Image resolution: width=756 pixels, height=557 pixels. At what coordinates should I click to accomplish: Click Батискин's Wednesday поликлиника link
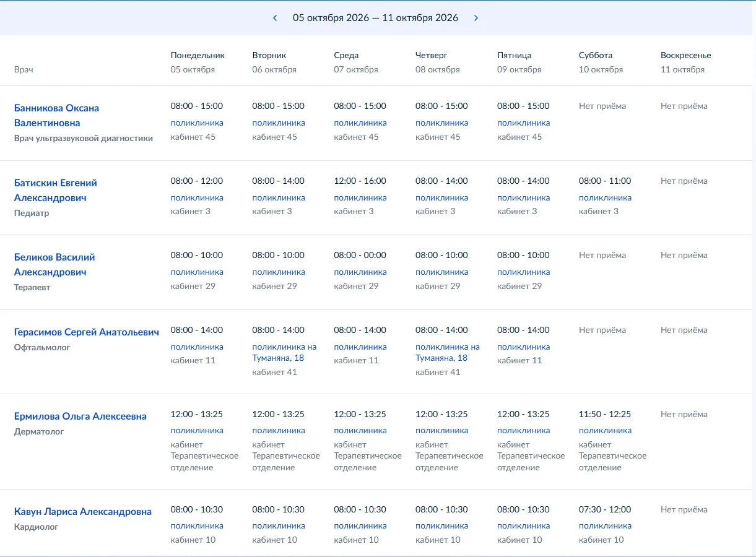[360, 197]
